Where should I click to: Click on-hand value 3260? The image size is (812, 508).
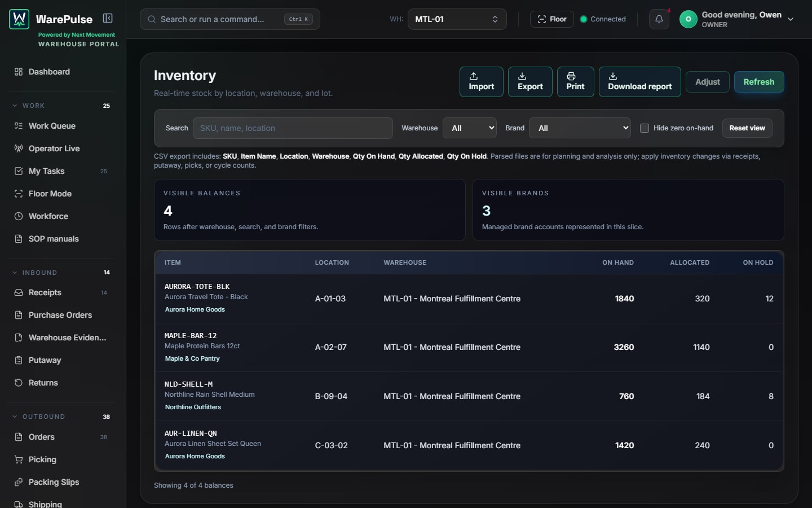pos(624,347)
